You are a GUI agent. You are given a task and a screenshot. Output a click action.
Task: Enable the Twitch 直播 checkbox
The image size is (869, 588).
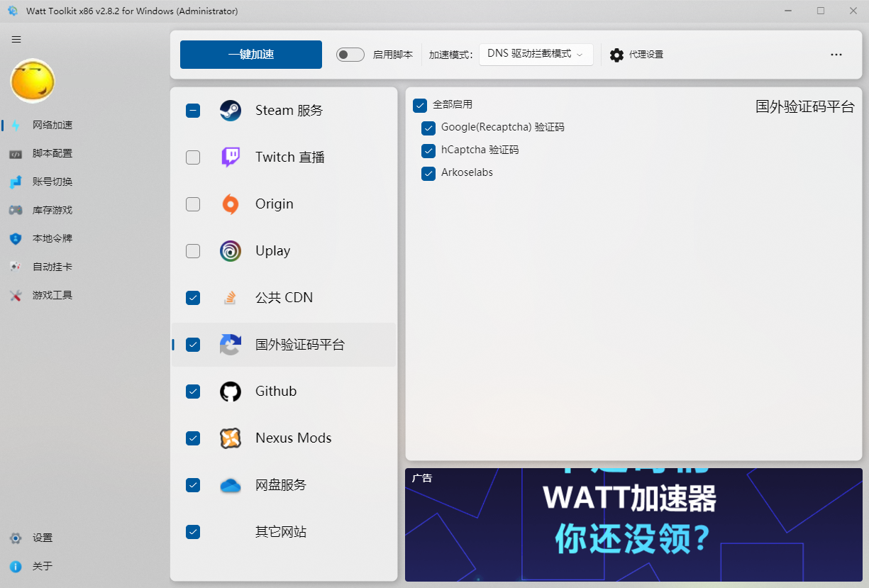(193, 157)
